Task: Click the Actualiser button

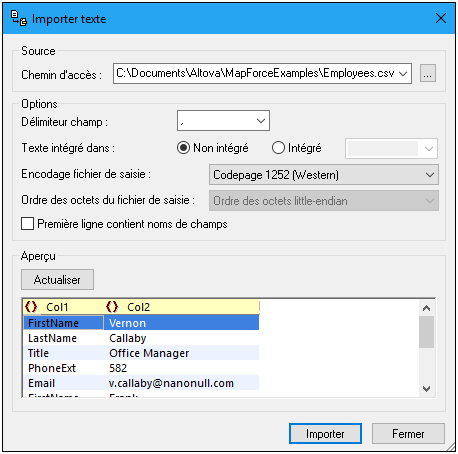Action: point(57,280)
